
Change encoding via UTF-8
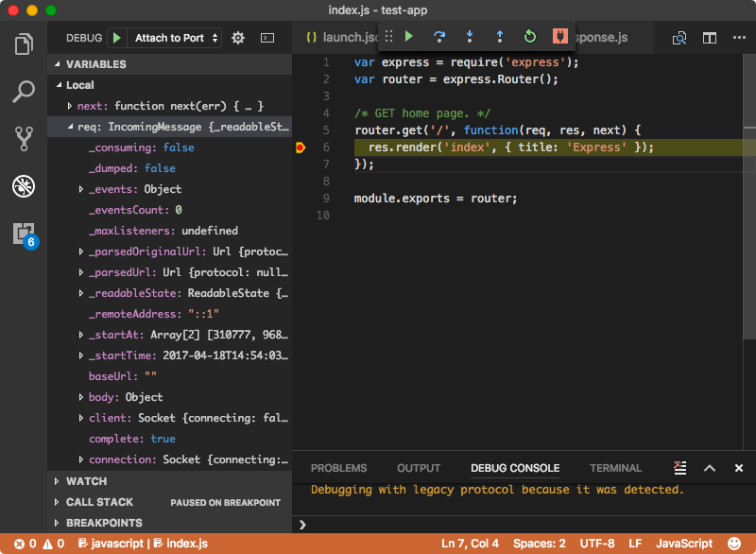coord(597,544)
